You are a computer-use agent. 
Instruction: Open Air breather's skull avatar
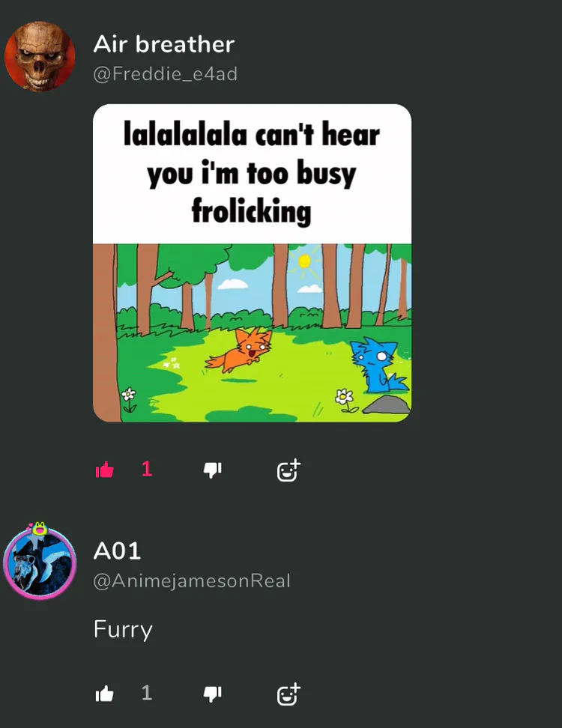[40, 56]
